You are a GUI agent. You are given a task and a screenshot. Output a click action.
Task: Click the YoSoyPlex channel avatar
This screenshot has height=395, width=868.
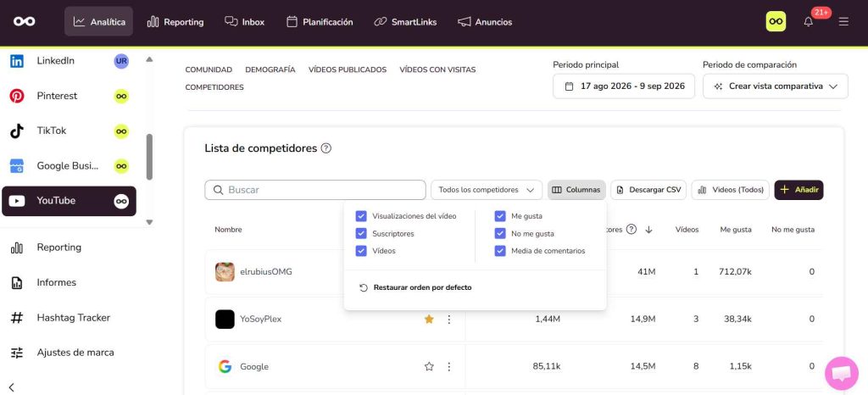(225, 320)
